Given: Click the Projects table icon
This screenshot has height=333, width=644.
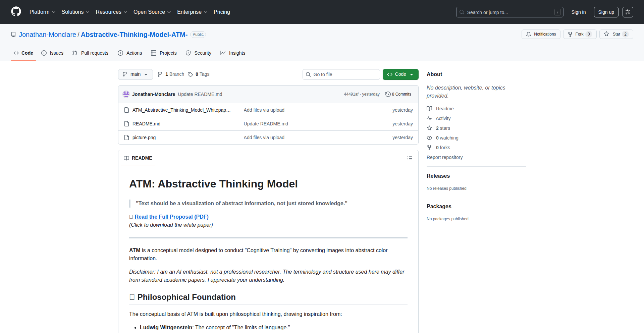Looking at the screenshot, I should point(154,53).
